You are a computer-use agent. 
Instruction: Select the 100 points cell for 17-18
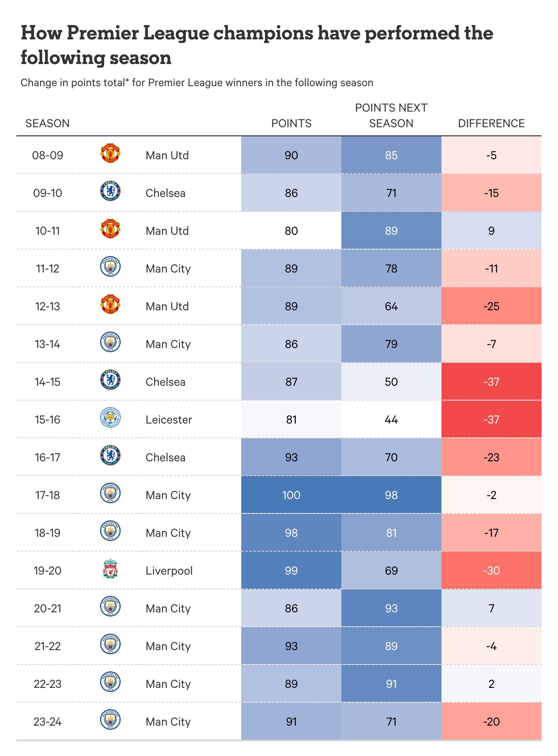click(x=291, y=495)
